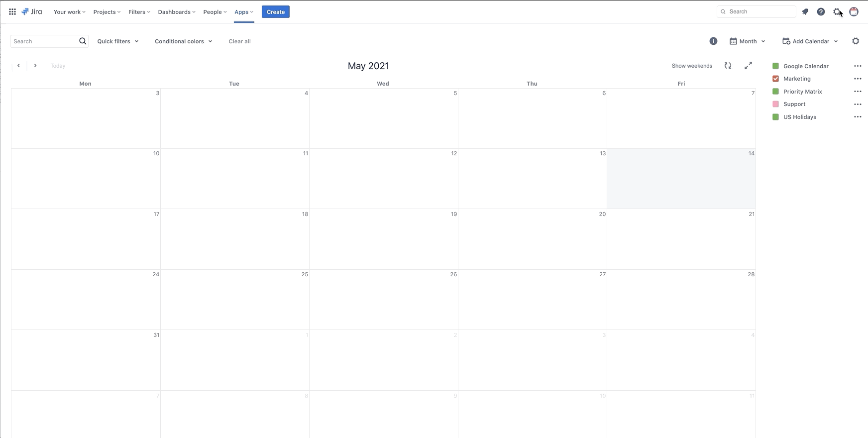Click the Show weekends link
868x438 pixels.
point(691,66)
